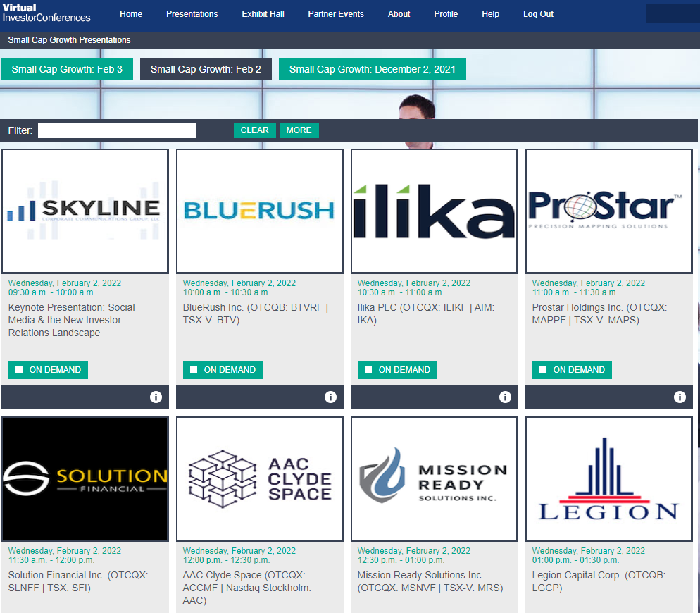The image size is (700, 613).
Task: Play Keynote Presentation ON DEMAND button
Action: click(48, 370)
